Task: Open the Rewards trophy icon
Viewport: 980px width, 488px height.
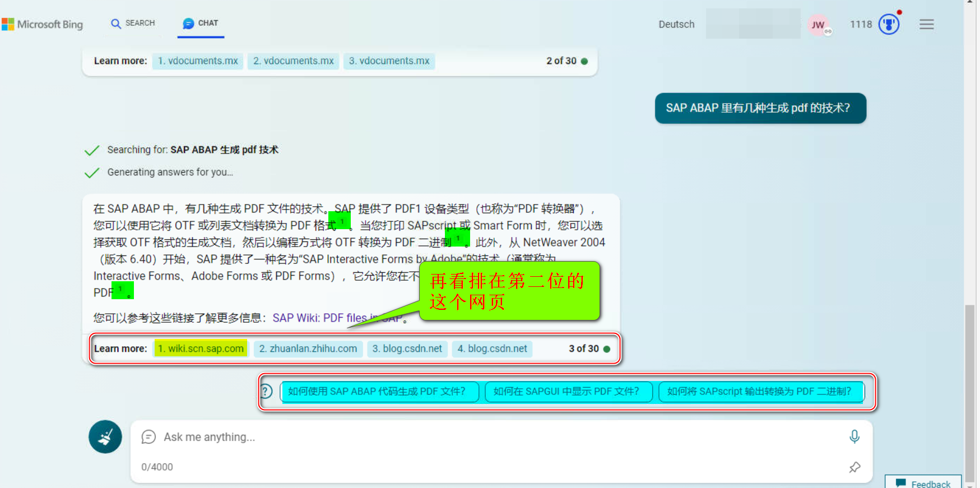Action: coord(889,24)
